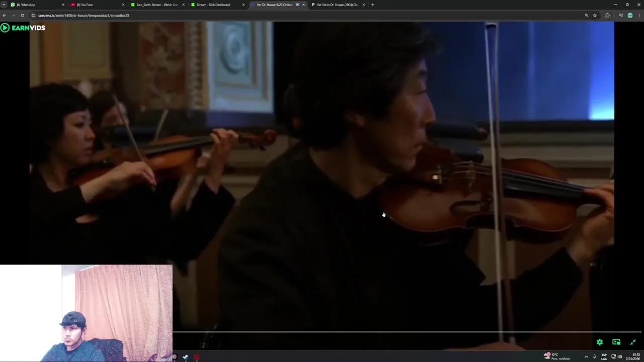Open the network icon in system tray
The width and height of the screenshot is (644, 362).
point(613,357)
